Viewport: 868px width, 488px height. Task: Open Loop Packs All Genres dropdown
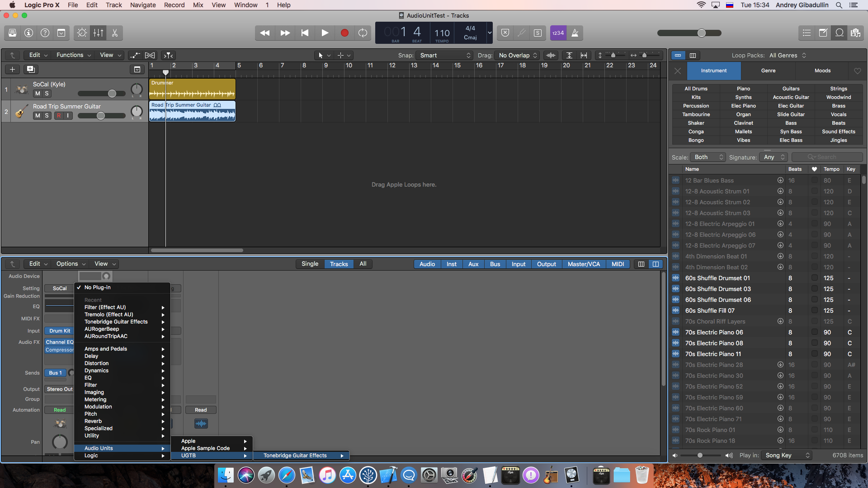[x=788, y=56]
